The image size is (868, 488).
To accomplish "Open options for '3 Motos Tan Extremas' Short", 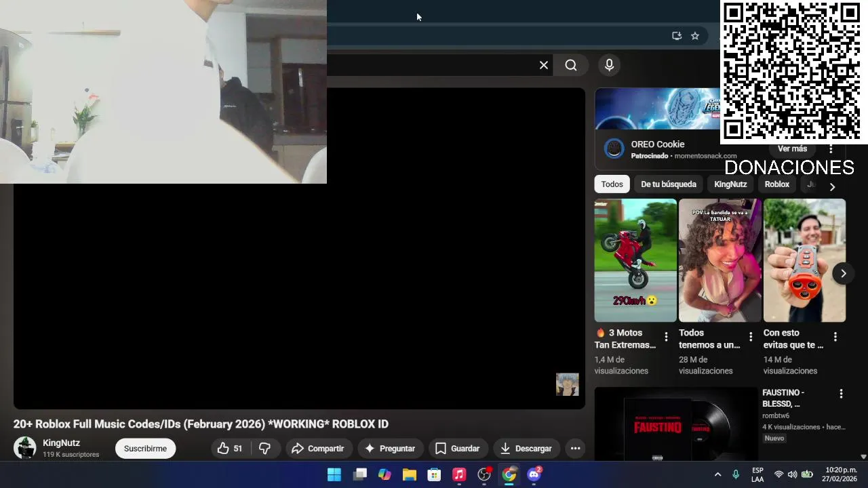I will pyautogui.click(x=666, y=337).
